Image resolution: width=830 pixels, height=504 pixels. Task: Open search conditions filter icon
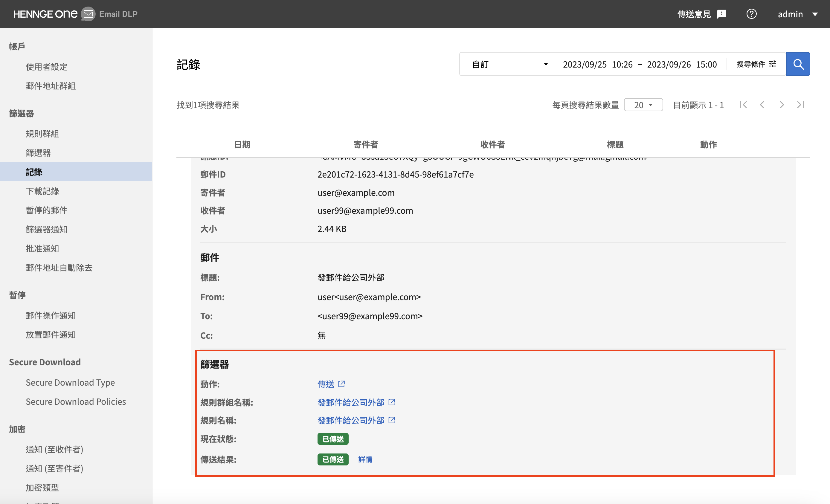pyautogui.click(x=773, y=64)
